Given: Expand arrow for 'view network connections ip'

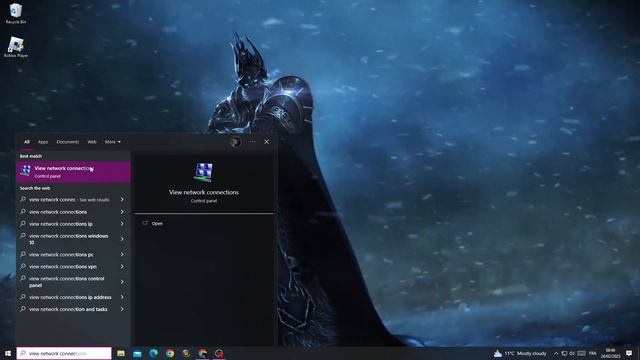Looking at the screenshot, I should (122, 224).
